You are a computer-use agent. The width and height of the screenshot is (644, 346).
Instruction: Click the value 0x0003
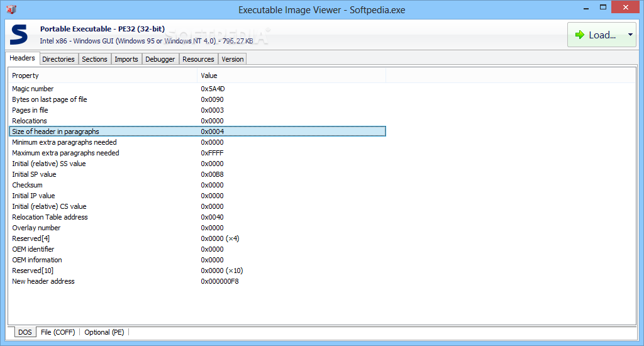pyautogui.click(x=213, y=110)
